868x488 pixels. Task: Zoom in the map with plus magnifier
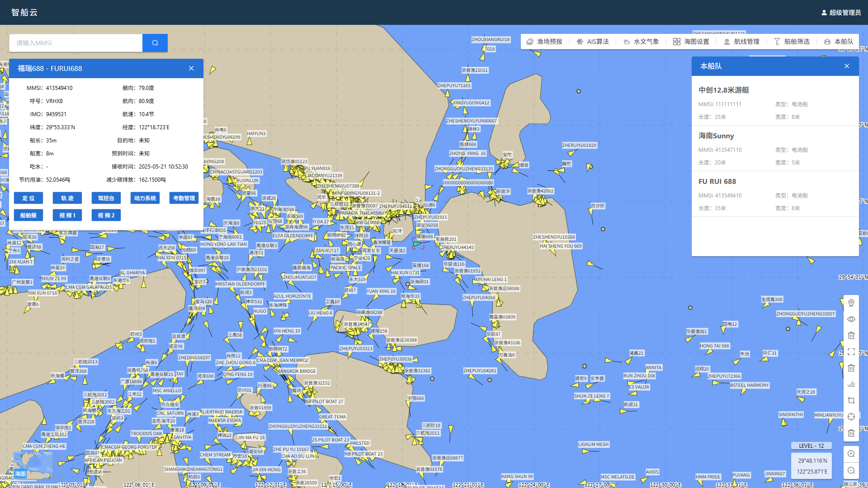pos(851,454)
